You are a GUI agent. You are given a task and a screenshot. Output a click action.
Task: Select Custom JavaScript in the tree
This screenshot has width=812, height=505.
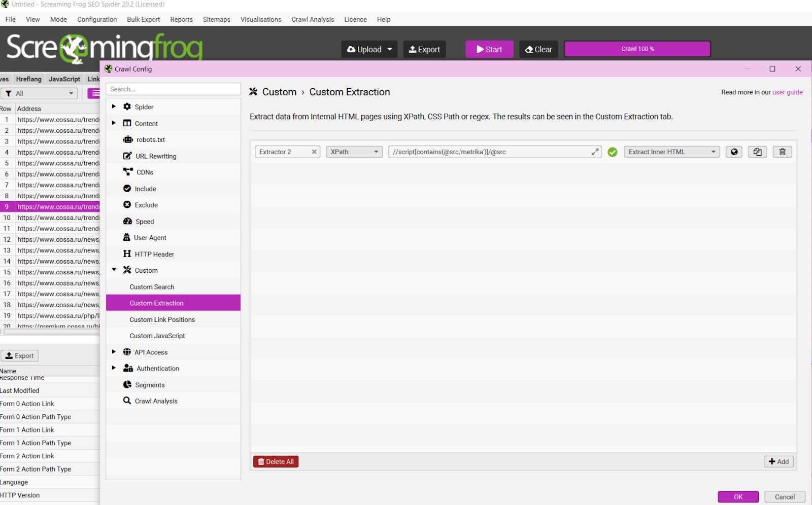157,336
